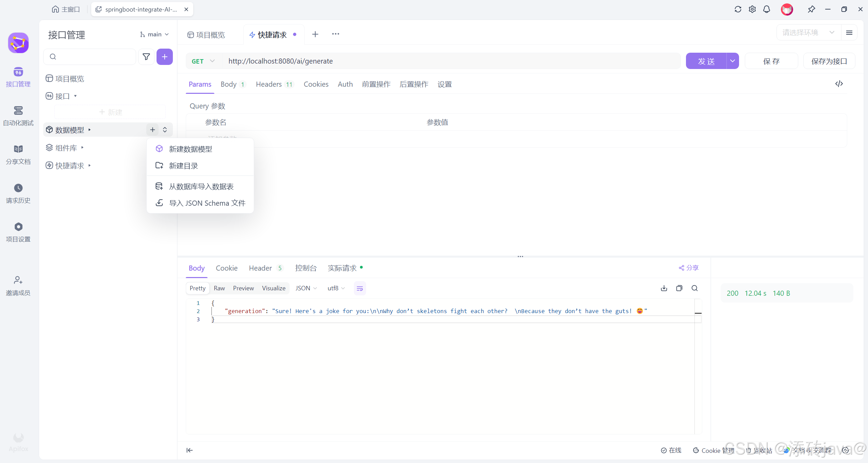This screenshot has height=463, width=868.
Task: Copy the response content
Action: [x=679, y=288]
